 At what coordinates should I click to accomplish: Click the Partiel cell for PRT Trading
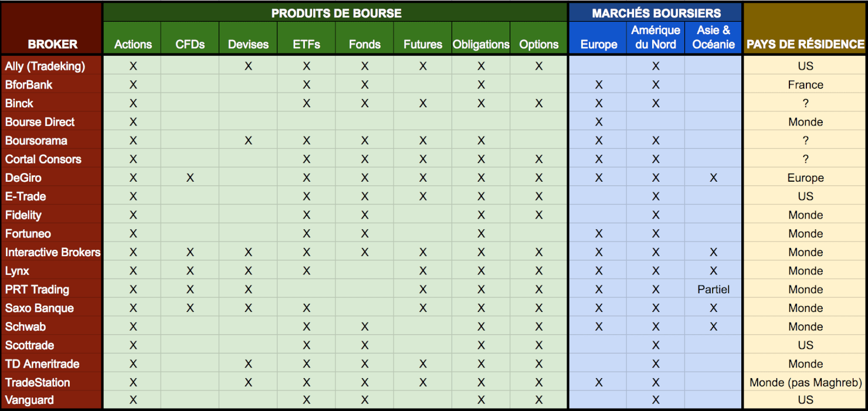click(x=713, y=290)
